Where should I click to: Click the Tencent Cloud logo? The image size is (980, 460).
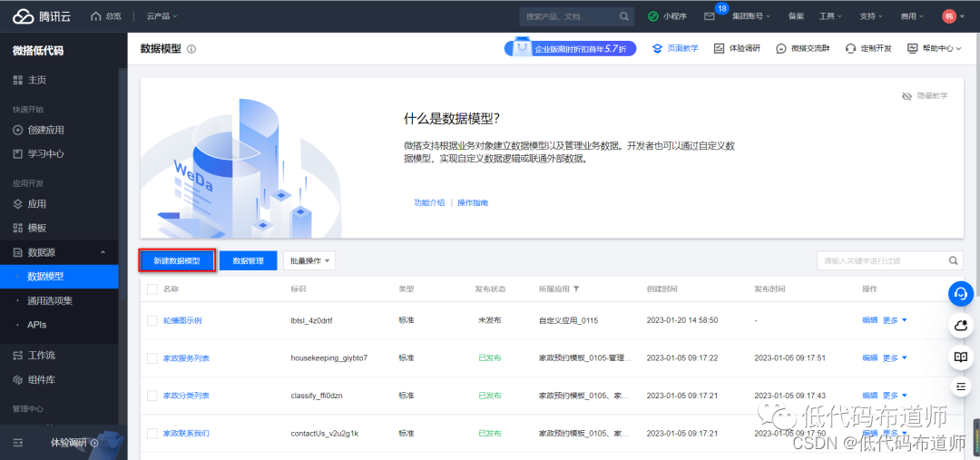41,16
